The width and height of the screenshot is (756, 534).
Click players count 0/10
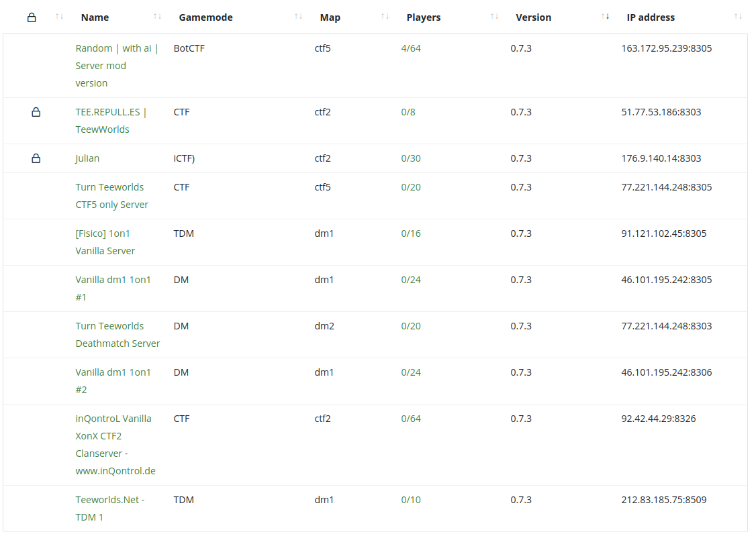click(x=411, y=500)
